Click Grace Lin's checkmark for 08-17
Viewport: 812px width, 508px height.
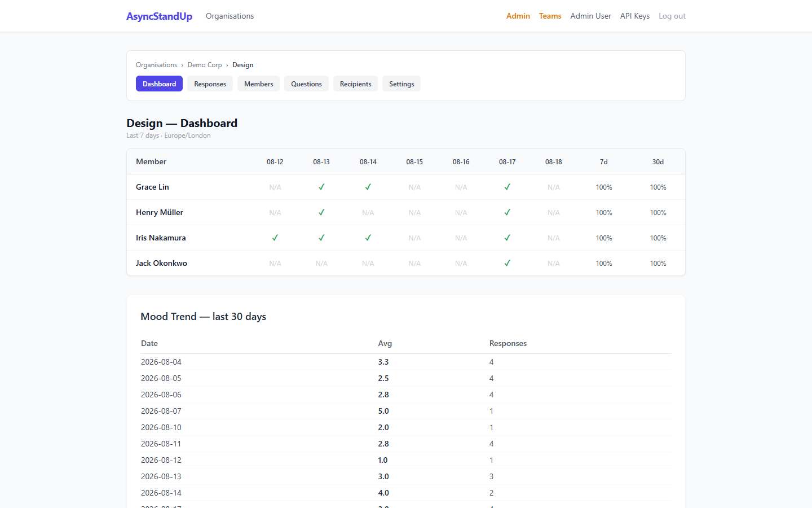click(x=507, y=187)
